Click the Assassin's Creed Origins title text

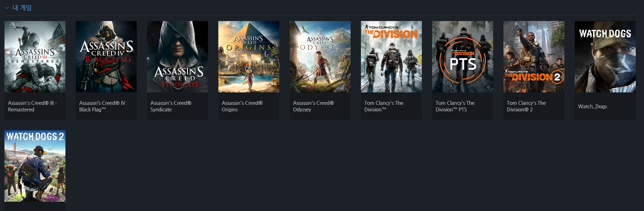[x=242, y=106]
